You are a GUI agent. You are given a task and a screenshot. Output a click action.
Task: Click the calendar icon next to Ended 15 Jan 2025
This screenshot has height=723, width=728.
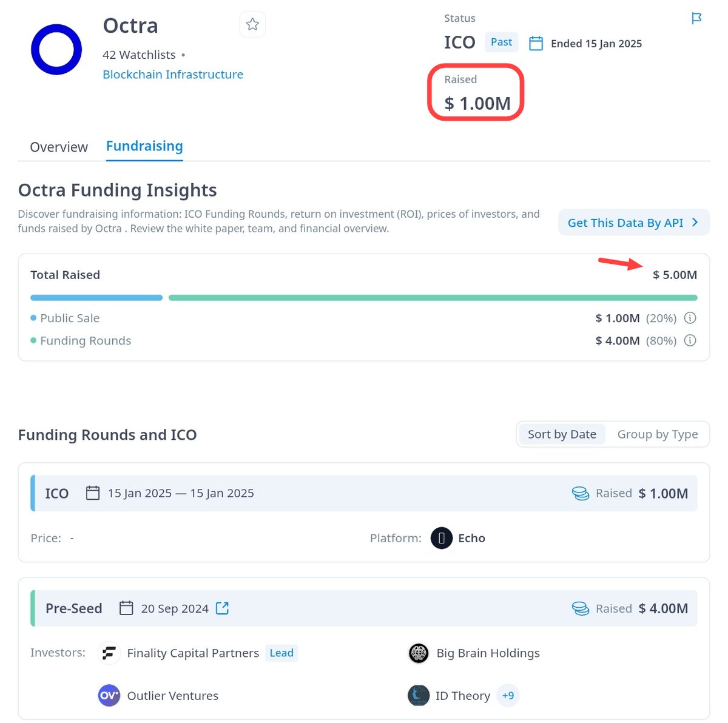click(x=536, y=43)
